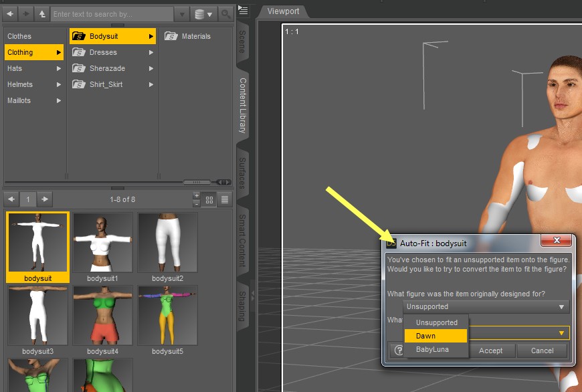Close the Auto-Fit dialog
582x392 pixels.
point(556,240)
